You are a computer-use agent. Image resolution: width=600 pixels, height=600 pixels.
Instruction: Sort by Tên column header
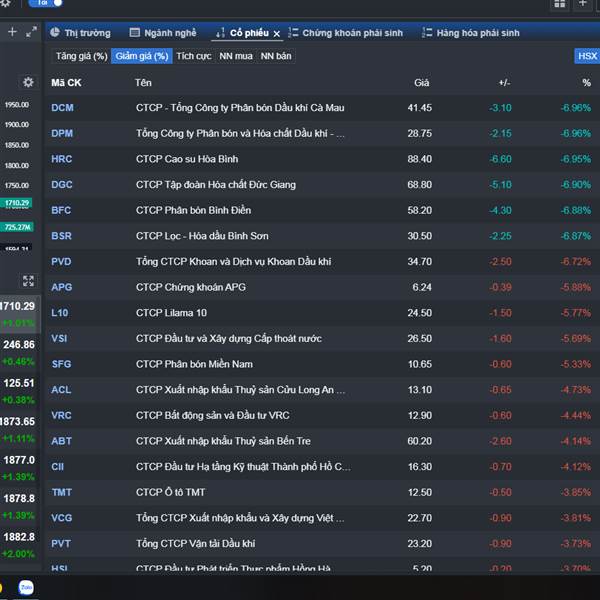point(143,83)
